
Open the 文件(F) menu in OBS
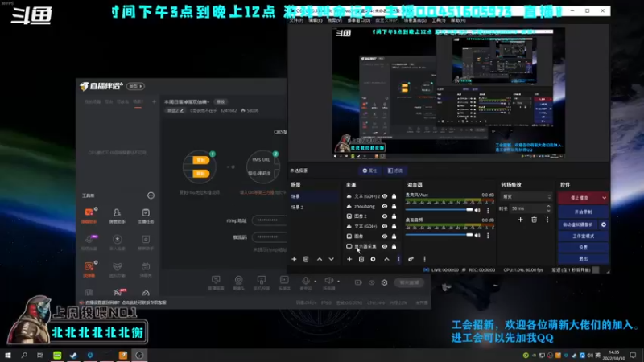tap(295, 20)
